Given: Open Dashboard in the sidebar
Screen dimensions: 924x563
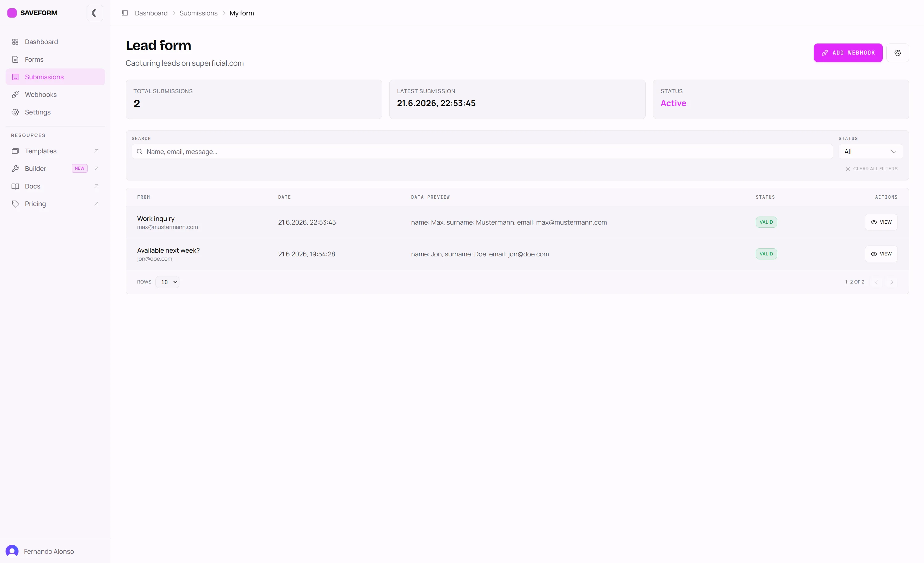Looking at the screenshot, I should point(55,42).
